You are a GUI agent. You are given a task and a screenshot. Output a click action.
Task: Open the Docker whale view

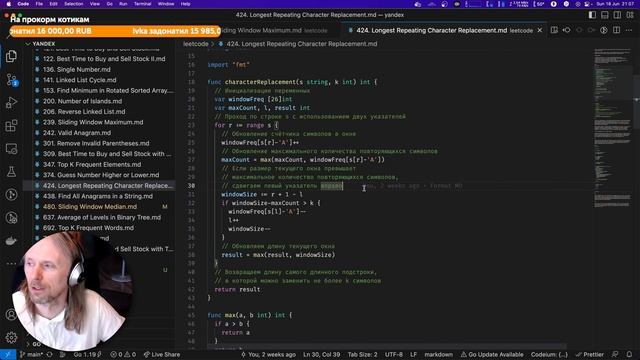tap(11, 241)
